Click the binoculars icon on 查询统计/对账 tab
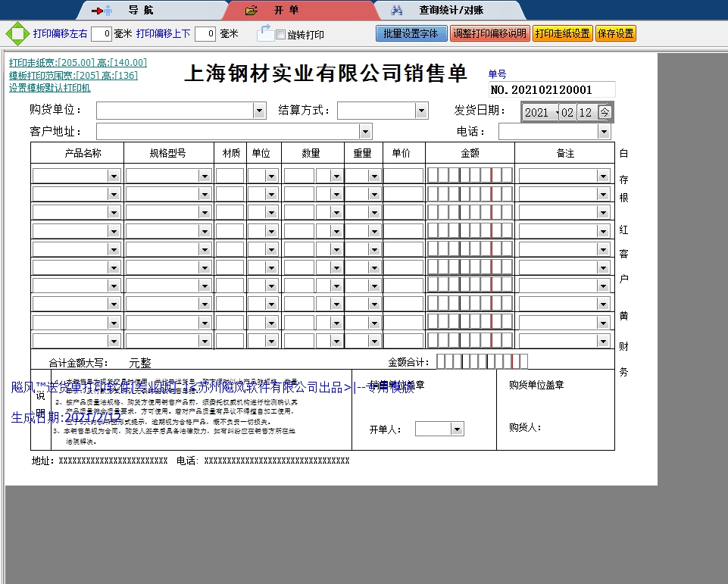The image size is (728, 584). (397, 10)
